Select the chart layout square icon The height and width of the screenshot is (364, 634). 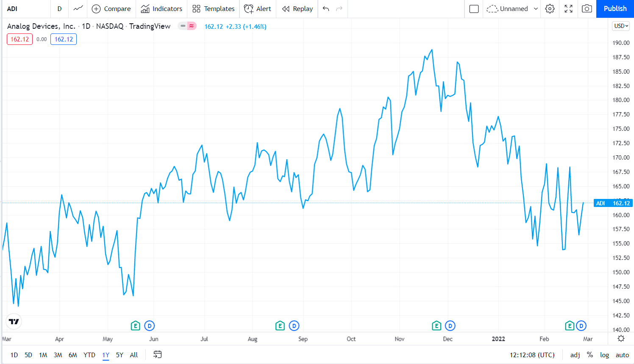pos(474,9)
